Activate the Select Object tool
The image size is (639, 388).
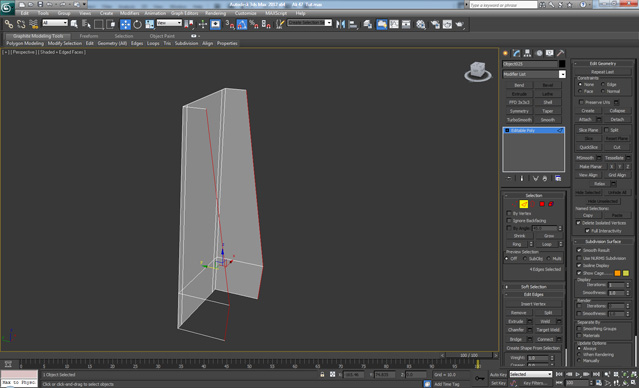(74, 24)
